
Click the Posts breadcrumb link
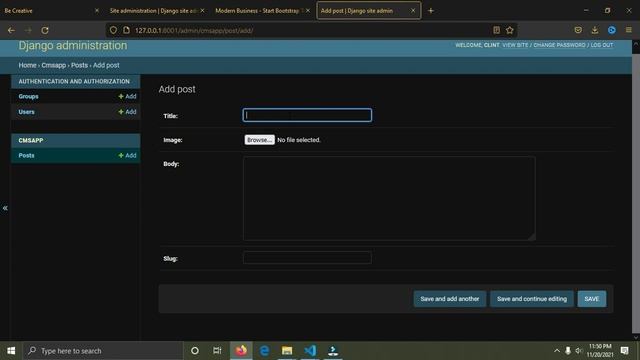[79, 65]
